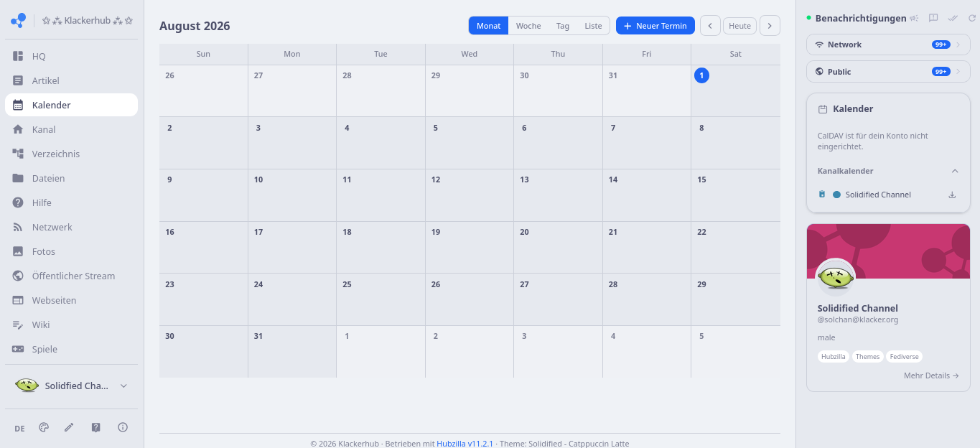980x448 pixels.
Task: Open the Solidfied Cha... channel dropdown
Action: (71, 386)
